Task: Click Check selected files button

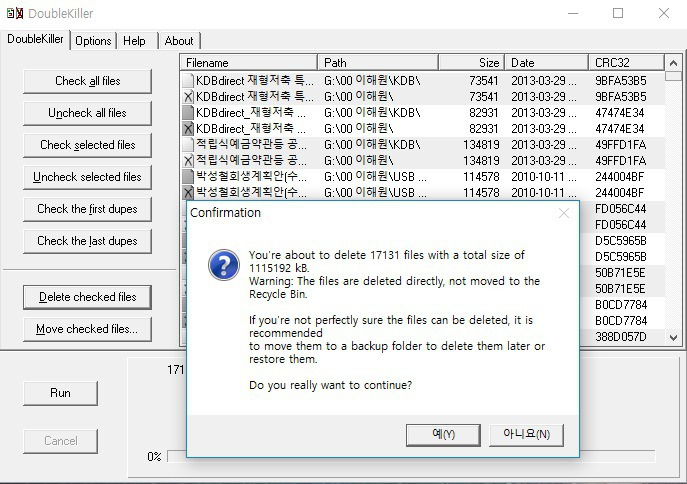Action: tap(88, 145)
